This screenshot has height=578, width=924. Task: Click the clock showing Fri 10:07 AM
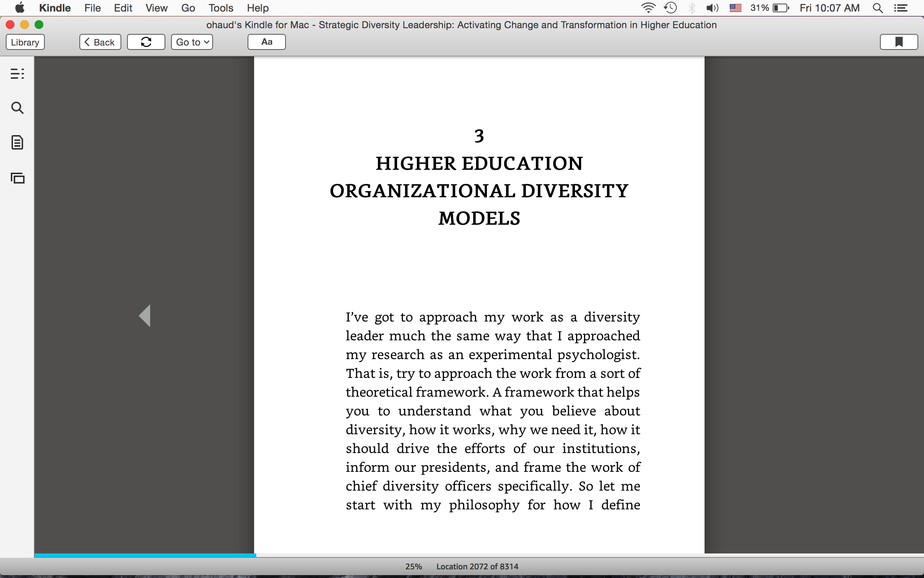pos(830,8)
